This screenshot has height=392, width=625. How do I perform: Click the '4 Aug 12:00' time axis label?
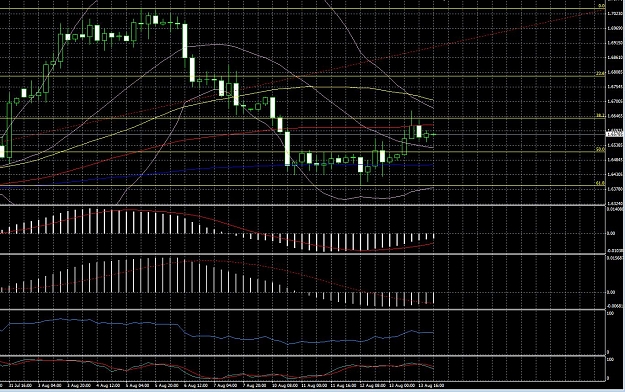click(x=108, y=386)
